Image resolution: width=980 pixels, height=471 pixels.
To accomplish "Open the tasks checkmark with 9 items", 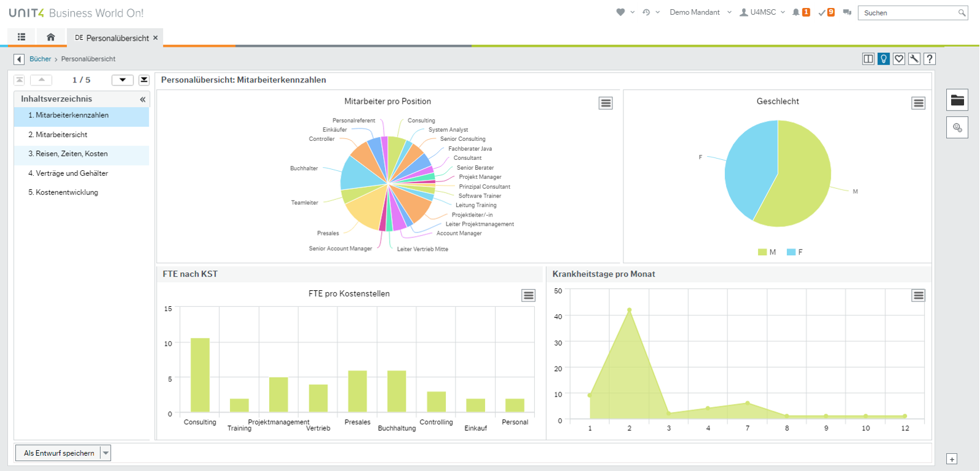I will tap(826, 12).
